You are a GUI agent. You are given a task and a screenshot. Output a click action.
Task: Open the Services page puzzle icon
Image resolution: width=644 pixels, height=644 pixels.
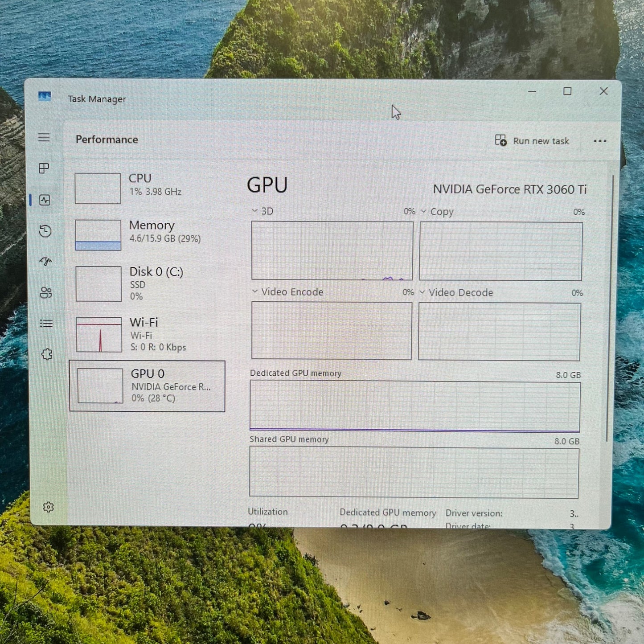click(47, 354)
